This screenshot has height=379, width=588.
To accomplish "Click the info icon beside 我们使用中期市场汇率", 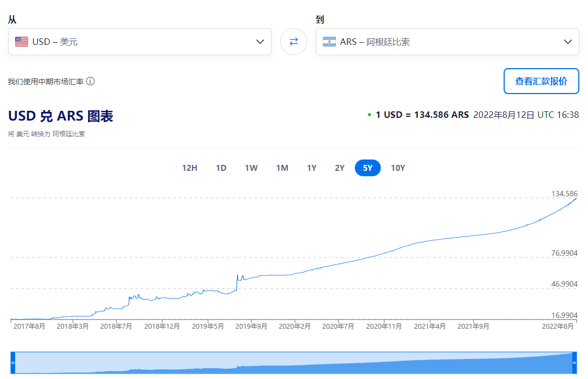I will pyautogui.click(x=90, y=81).
